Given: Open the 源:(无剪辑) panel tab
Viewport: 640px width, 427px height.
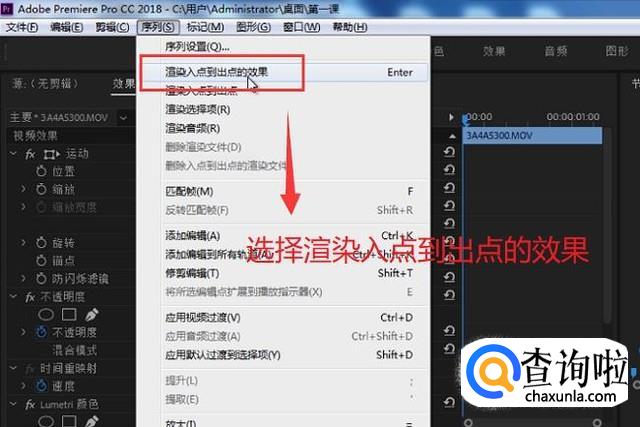Looking at the screenshot, I should pyautogui.click(x=44, y=84).
